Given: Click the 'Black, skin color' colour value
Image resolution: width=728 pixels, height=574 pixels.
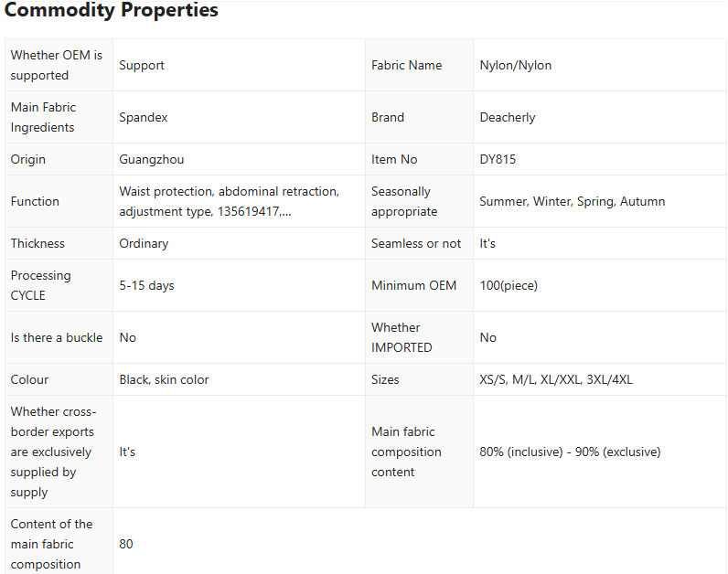Looking at the screenshot, I should [164, 379].
